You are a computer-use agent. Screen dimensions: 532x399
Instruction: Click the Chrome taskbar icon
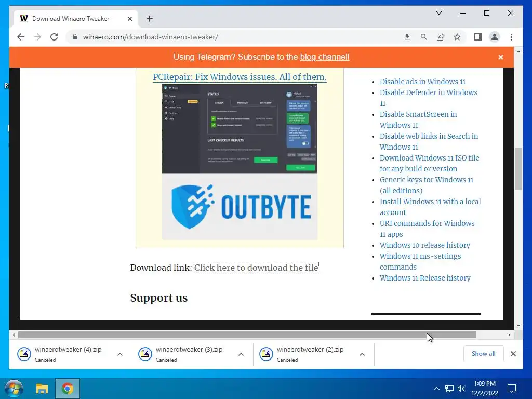pos(68,389)
